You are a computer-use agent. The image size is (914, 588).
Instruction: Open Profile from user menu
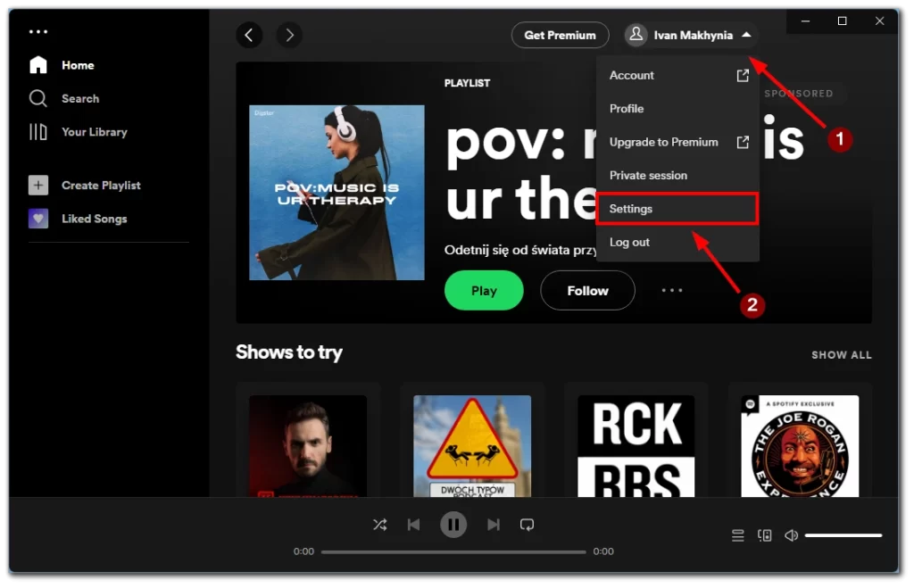[678, 108]
